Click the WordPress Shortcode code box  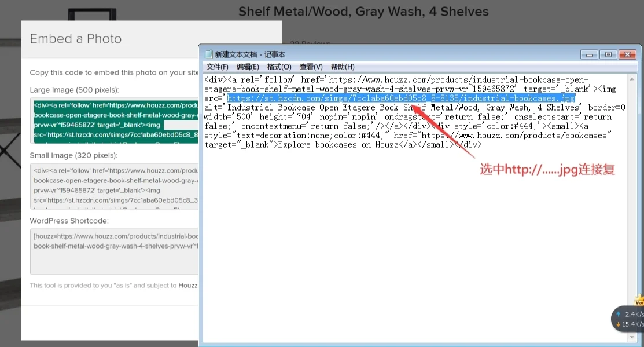pyautogui.click(x=114, y=251)
